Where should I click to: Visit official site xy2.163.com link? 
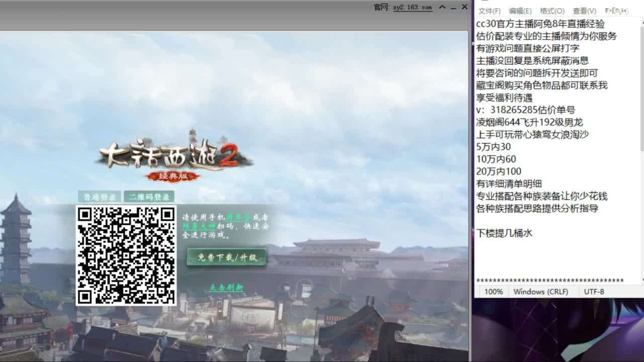pos(412,7)
